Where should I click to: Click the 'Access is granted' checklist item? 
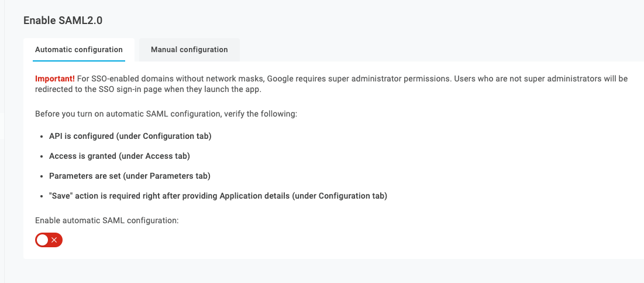(x=119, y=156)
